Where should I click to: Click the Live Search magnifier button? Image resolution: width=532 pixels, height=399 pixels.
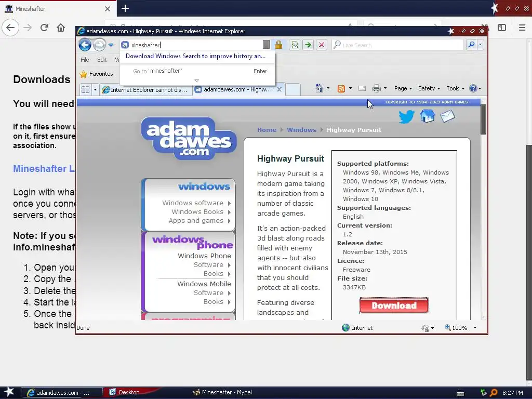click(x=471, y=45)
